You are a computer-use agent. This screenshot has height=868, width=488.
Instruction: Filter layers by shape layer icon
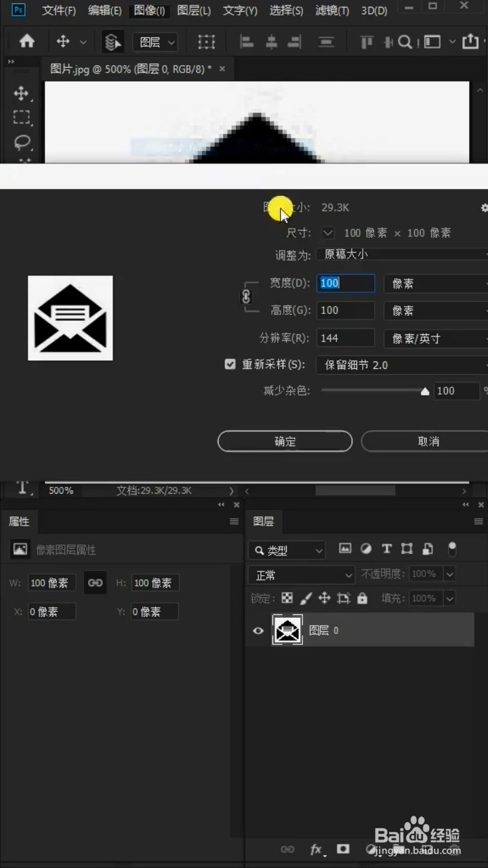coord(407,549)
